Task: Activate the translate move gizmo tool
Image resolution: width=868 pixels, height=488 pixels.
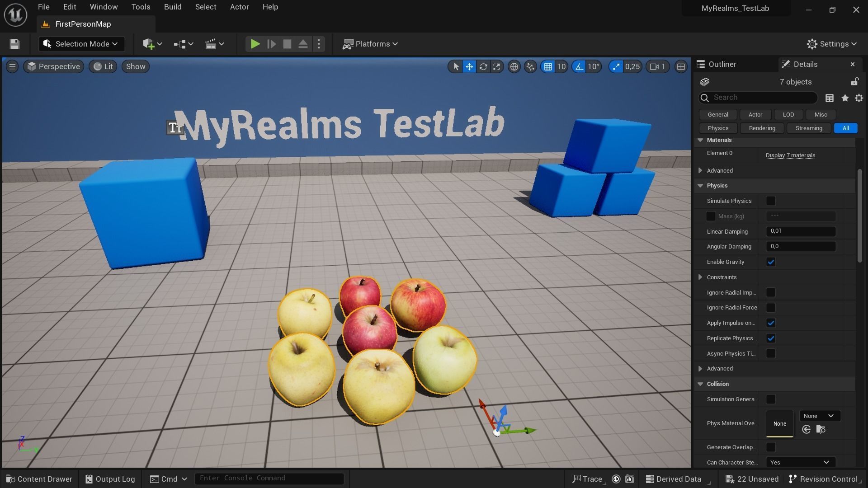Action: [469, 67]
